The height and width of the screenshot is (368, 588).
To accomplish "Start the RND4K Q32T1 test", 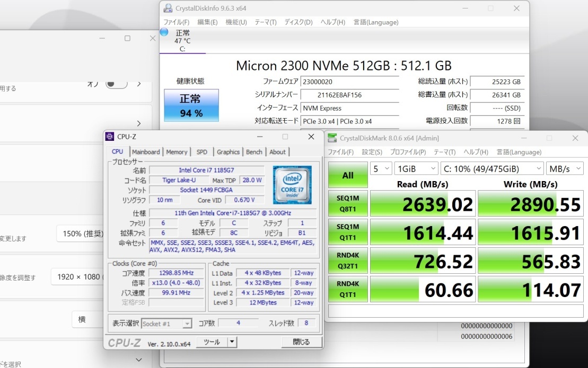I will click(348, 261).
